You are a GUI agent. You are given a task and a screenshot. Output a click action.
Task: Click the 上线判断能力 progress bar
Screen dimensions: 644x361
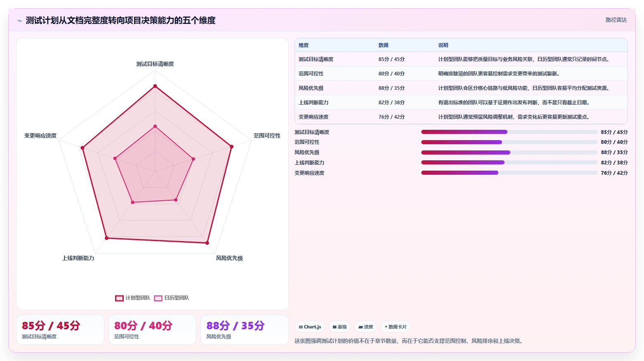tap(509, 162)
